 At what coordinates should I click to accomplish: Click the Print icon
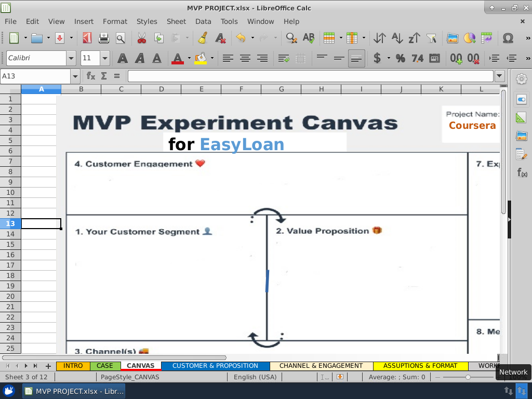click(104, 38)
